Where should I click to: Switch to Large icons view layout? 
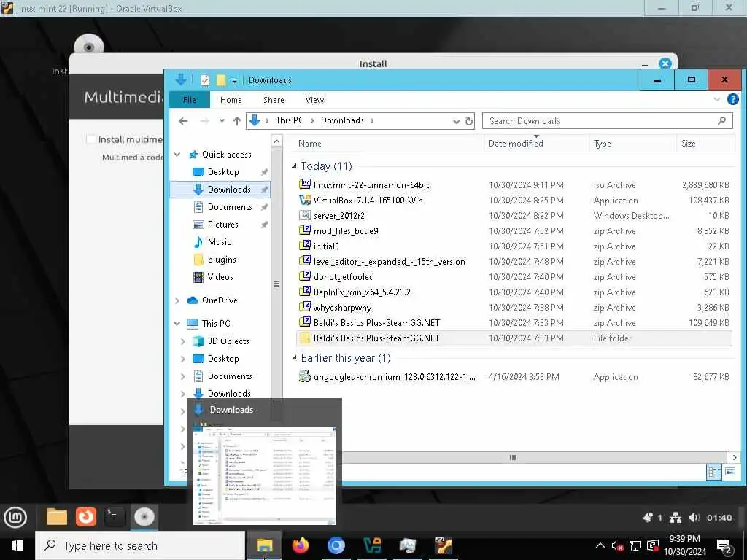point(729,472)
